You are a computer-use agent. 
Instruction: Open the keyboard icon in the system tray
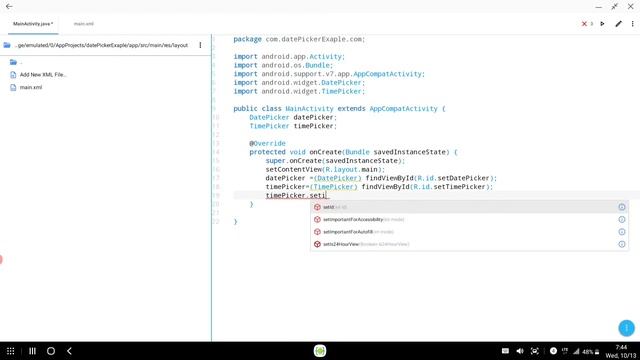(505, 351)
